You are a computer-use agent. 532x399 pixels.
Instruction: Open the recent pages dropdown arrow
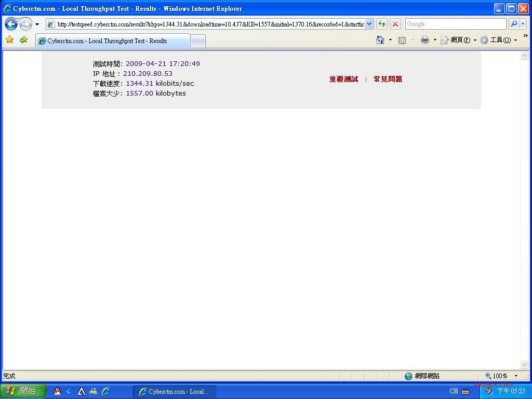click(37, 24)
